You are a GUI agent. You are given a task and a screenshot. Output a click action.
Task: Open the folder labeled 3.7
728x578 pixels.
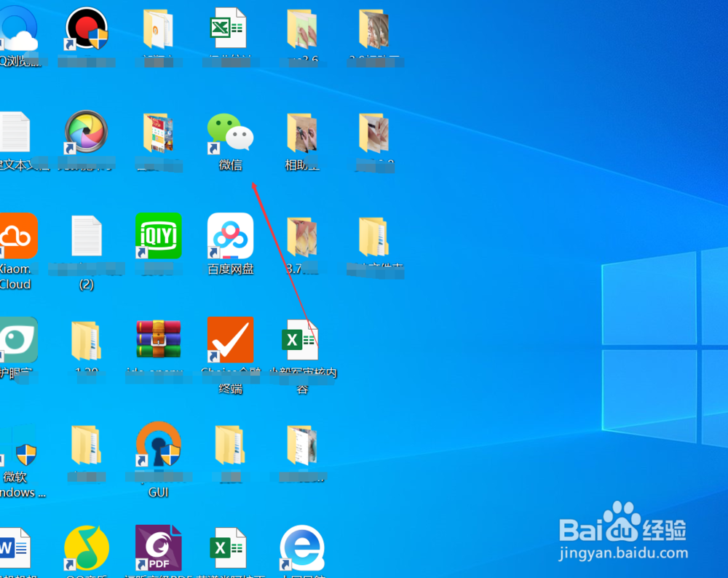pyautogui.click(x=302, y=237)
